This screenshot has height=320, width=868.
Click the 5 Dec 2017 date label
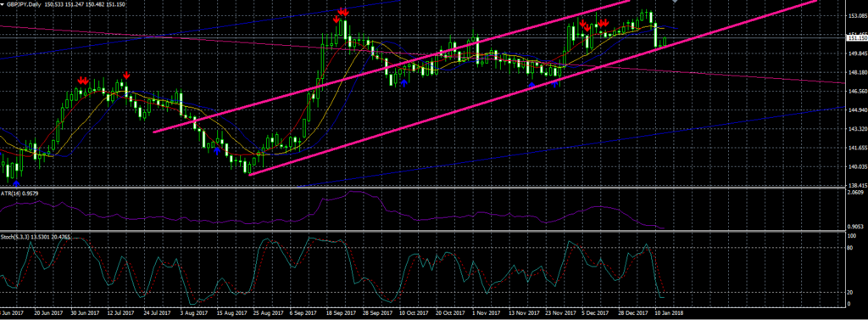[596, 313]
